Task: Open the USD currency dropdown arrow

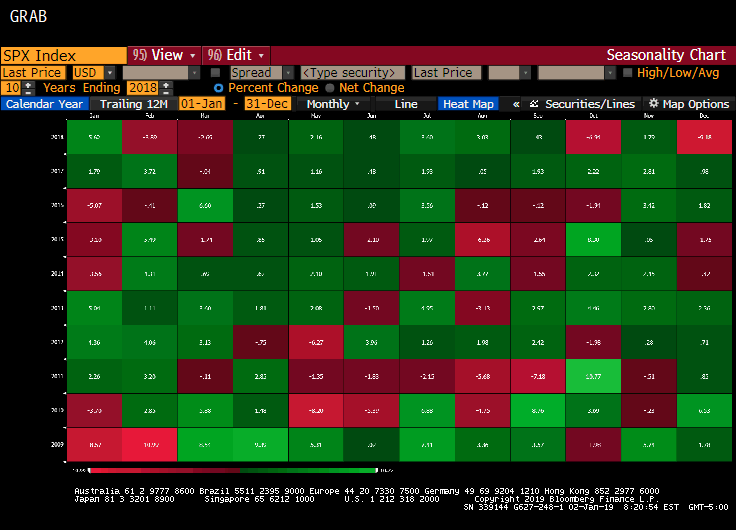Action: click(110, 73)
